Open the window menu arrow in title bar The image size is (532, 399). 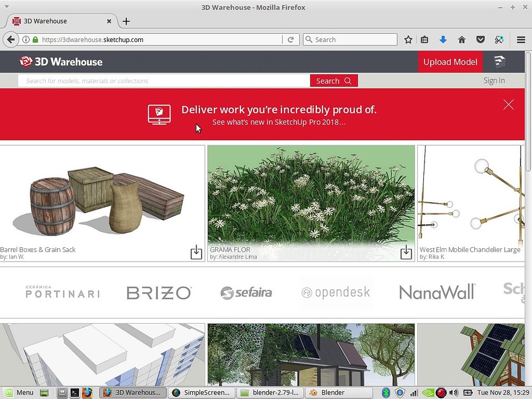click(x=7, y=7)
